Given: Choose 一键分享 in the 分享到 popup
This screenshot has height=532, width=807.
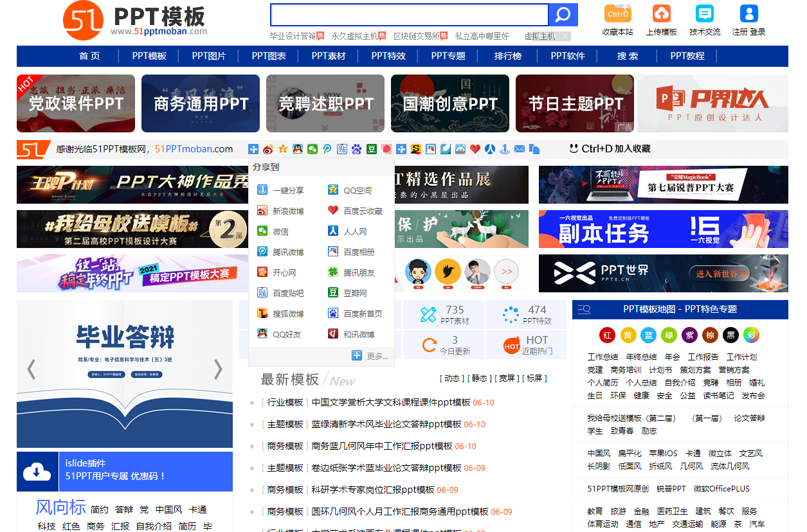Looking at the screenshot, I should 281,190.
